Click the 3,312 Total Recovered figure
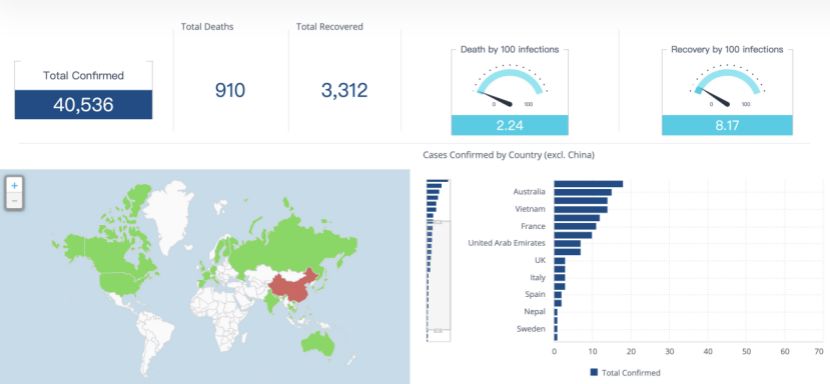The image size is (830, 384). point(344,90)
